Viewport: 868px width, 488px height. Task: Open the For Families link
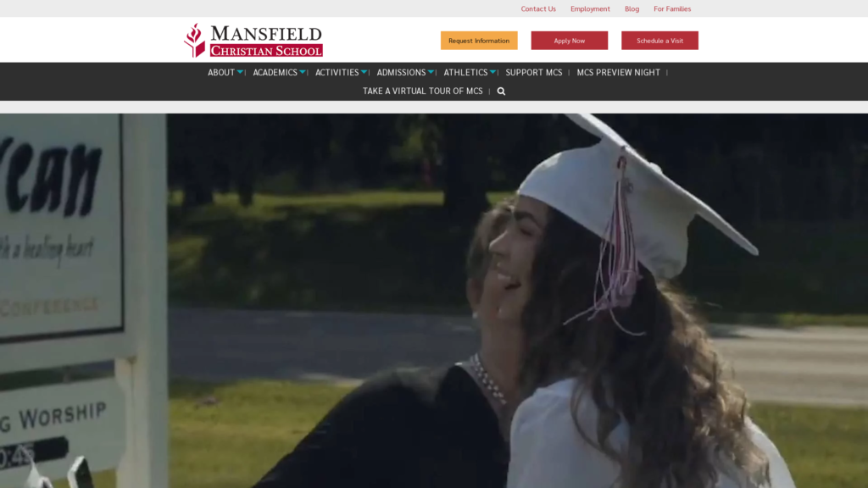point(672,8)
